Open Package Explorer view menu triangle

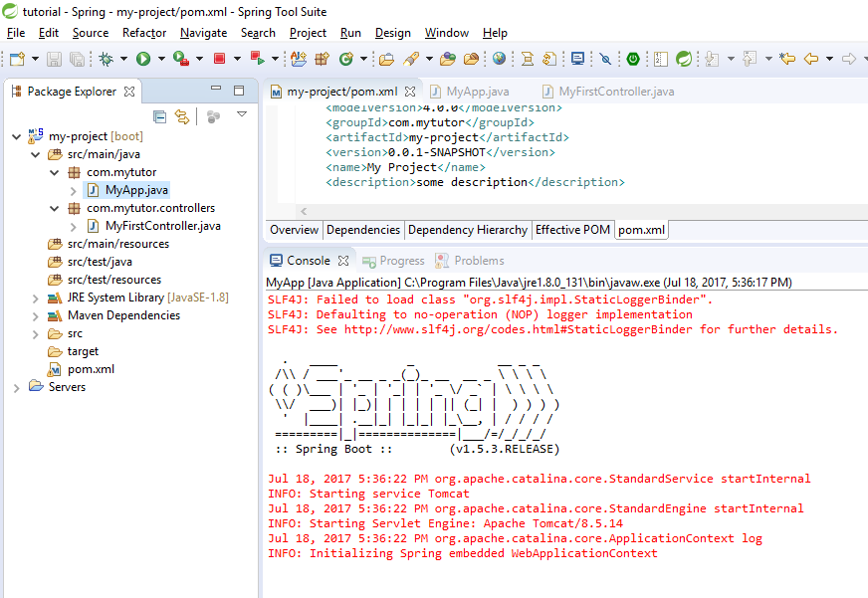(x=241, y=114)
